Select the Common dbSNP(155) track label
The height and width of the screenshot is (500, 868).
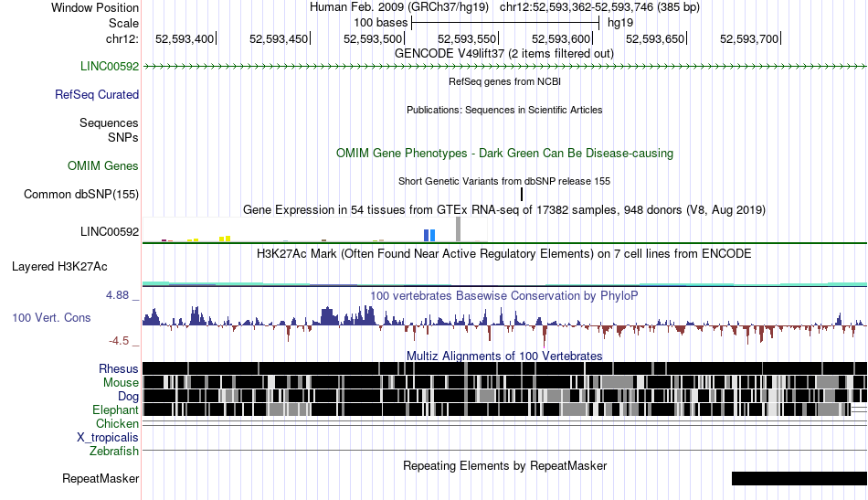[81, 195]
